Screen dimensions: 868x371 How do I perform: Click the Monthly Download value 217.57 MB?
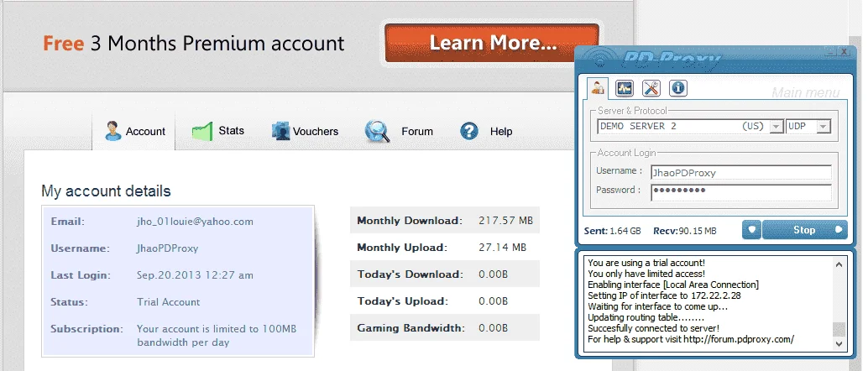pyautogui.click(x=505, y=221)
